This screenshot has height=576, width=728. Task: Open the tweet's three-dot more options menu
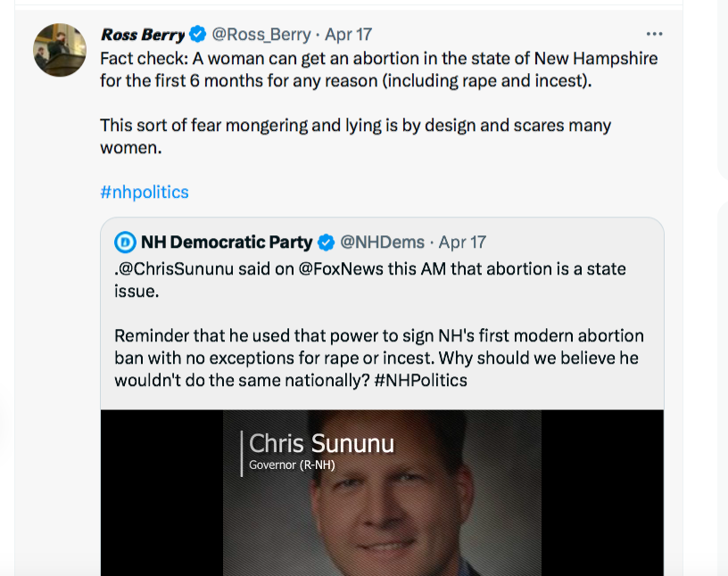pos(654,34)
